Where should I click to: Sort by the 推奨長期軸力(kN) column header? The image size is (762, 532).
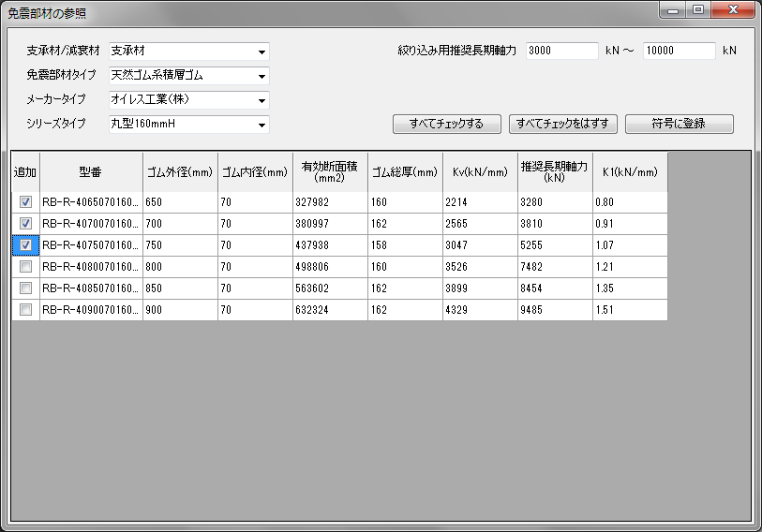click(x=555, y=172)
